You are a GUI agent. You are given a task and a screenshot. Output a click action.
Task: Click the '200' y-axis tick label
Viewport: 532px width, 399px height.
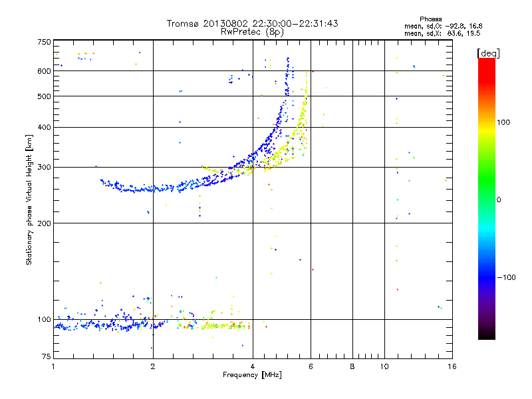point(44,223)
